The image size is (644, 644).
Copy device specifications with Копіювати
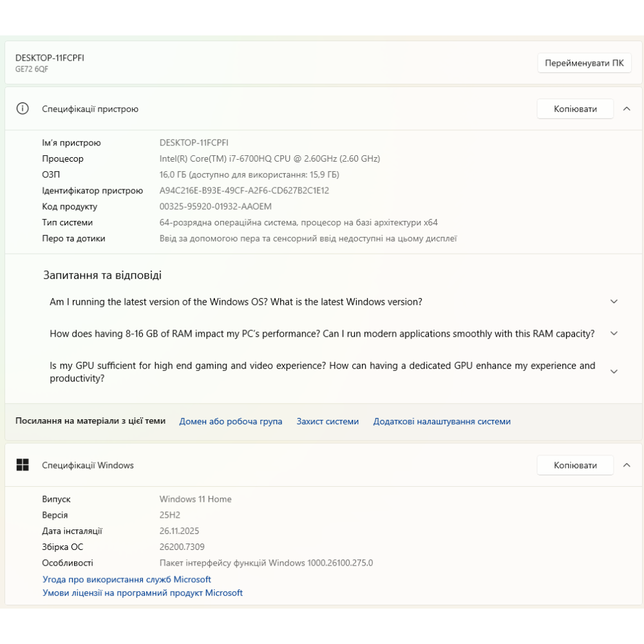pyautogui.click(x=575, y=109)
